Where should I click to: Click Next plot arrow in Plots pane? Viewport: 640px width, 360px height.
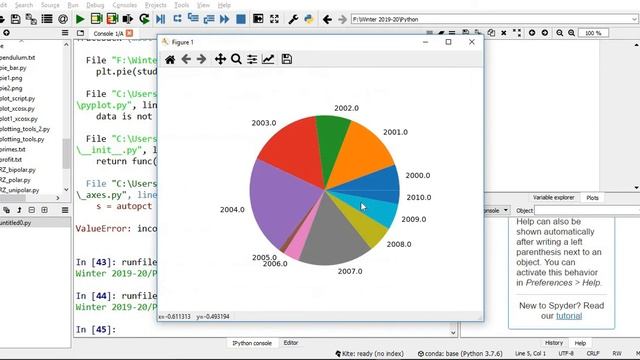pos(545,33)
